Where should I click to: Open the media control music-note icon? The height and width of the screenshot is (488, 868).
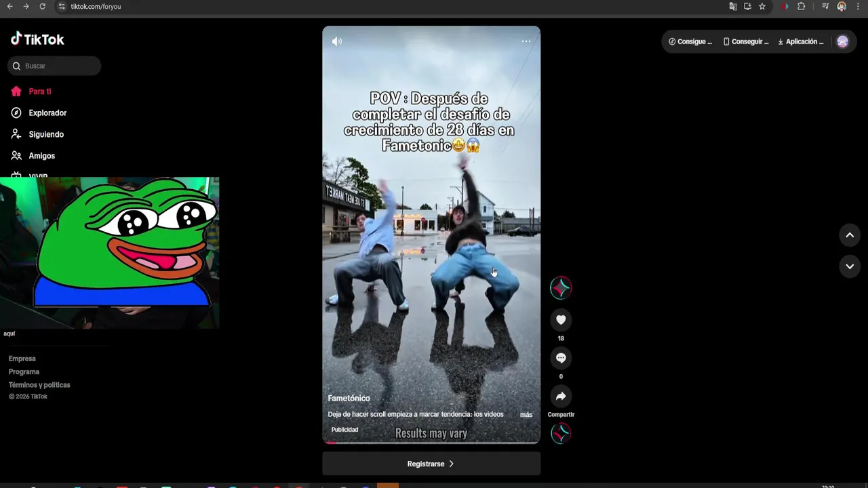point(825,6)
